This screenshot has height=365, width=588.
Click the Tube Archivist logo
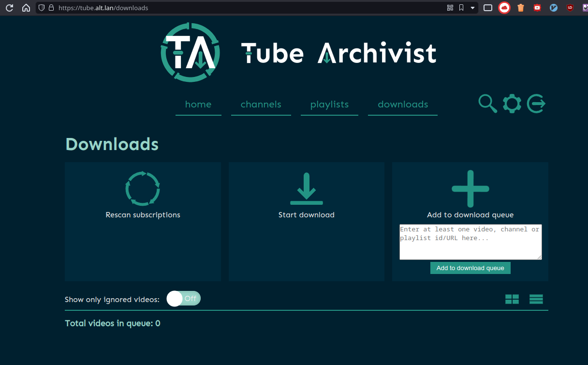[x=190, y=52]
